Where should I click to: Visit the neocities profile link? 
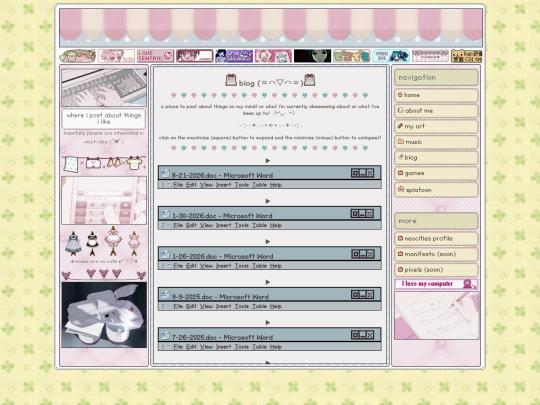click(x=436, y=238)
